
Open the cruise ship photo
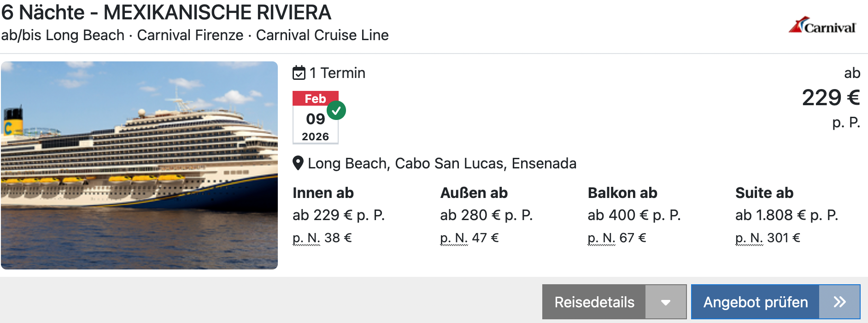pos(139,165)
